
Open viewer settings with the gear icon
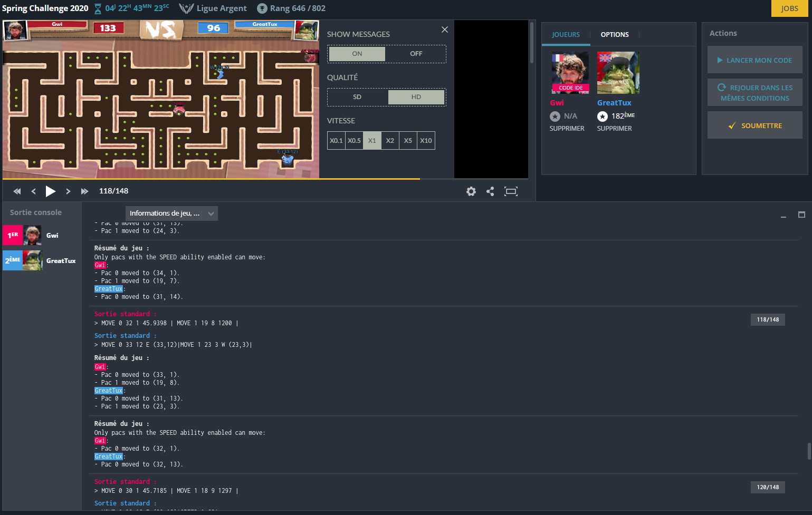471,191
